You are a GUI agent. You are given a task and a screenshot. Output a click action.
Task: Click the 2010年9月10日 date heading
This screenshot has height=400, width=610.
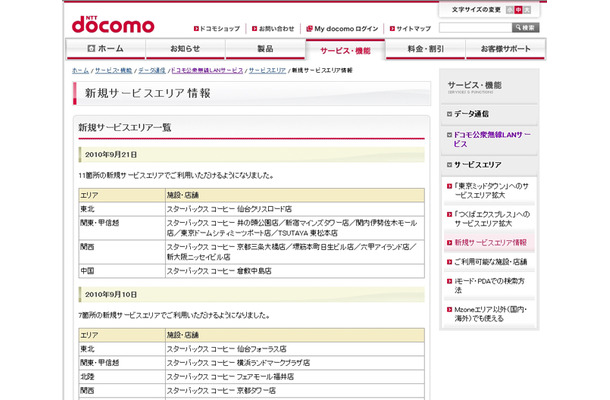251,295
